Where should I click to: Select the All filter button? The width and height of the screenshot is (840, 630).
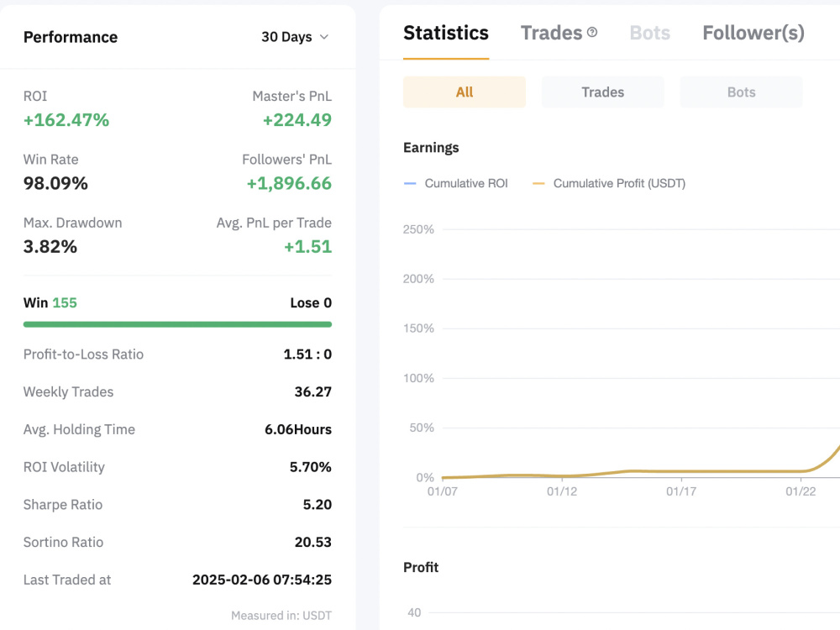(465, 92)
